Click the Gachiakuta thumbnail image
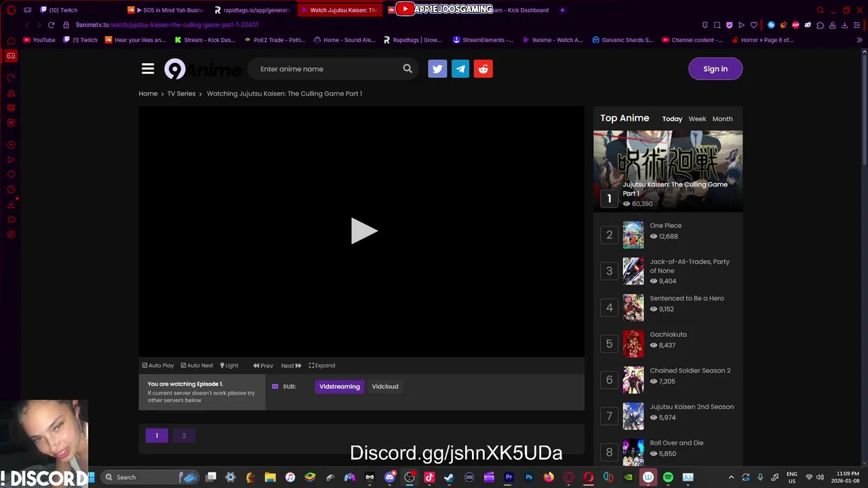This screenshot has height=488, width=868. coord(633,344)
